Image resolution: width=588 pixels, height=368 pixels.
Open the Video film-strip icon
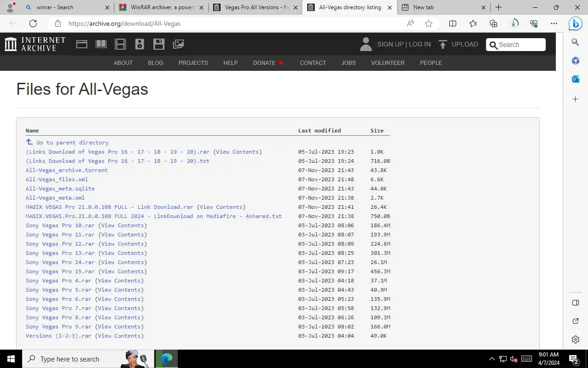pos(120,44)
